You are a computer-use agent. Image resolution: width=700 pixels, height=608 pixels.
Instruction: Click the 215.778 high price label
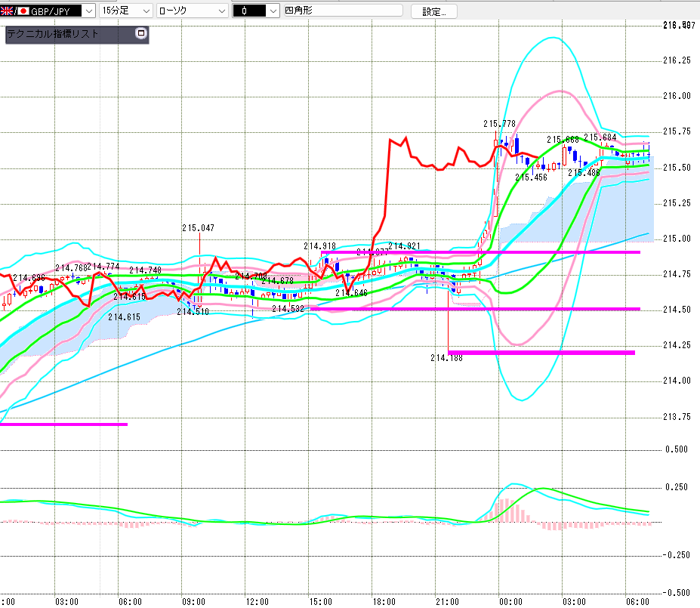pyautogui.click(x=499, y=124)
